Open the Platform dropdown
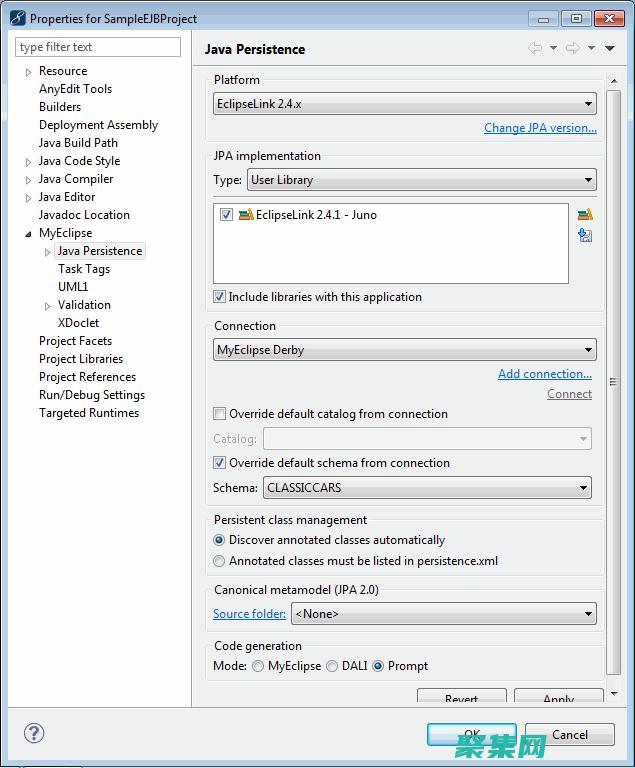 pos(405,103)
